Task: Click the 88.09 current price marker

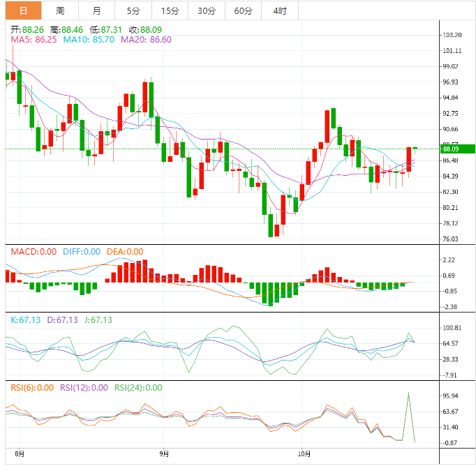Action: [x=457, y=149]
